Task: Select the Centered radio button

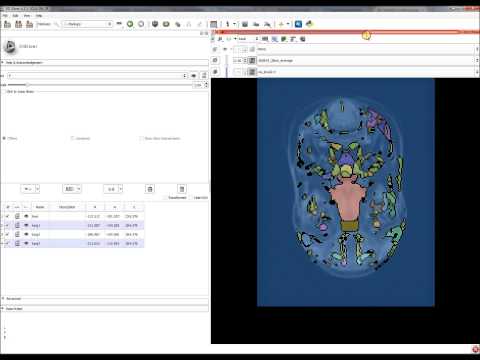Action: click(72, 138)
